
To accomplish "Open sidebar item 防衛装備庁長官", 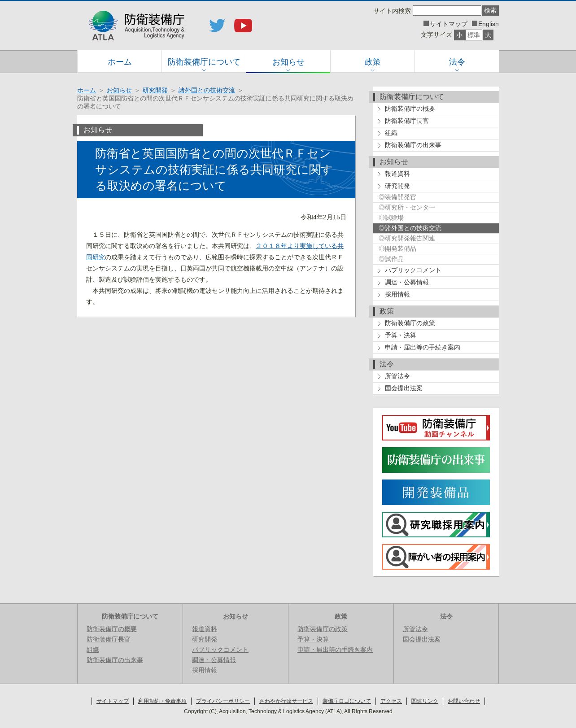I will click(436, 121).
